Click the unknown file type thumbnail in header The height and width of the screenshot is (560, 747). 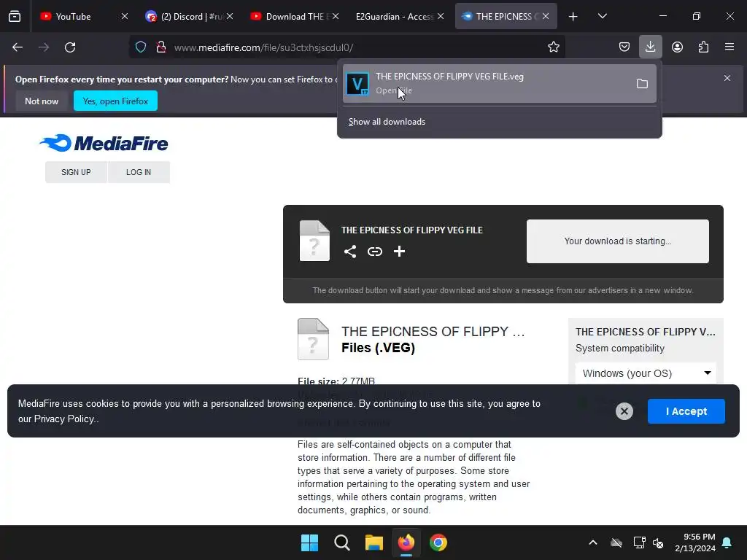click(x=314, y=241)
